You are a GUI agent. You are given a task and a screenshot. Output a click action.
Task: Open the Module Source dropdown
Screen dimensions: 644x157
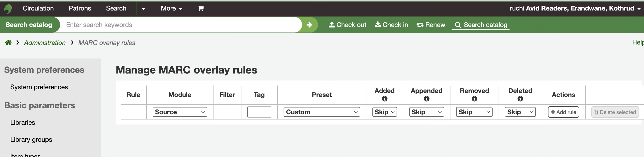pos(180,112)
